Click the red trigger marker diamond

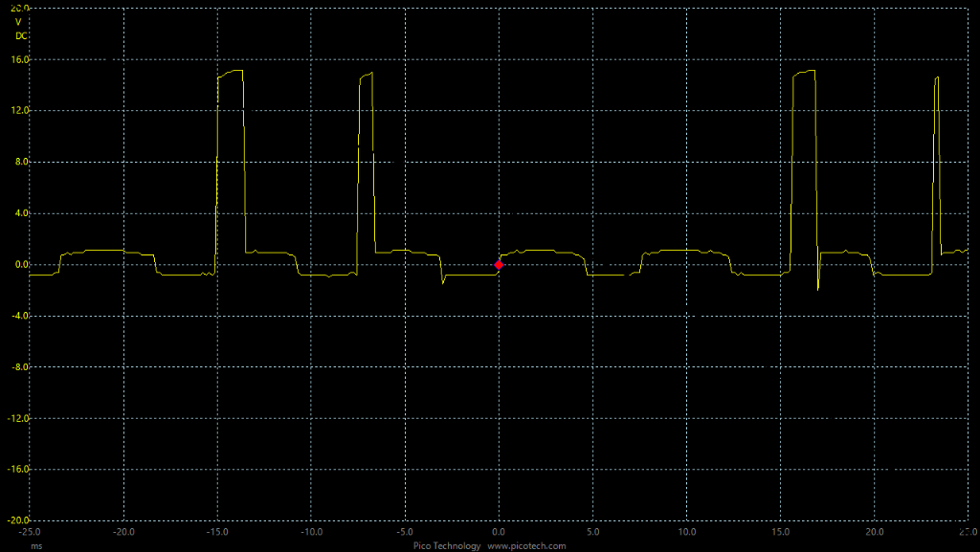499,265
